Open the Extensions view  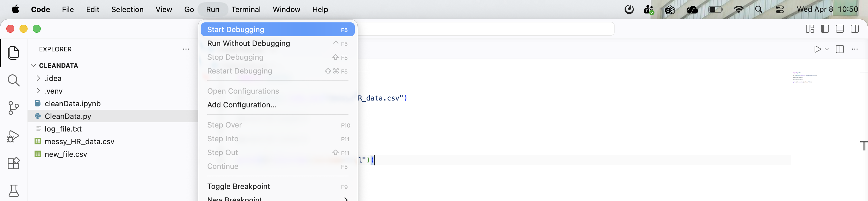coord(13,163)
